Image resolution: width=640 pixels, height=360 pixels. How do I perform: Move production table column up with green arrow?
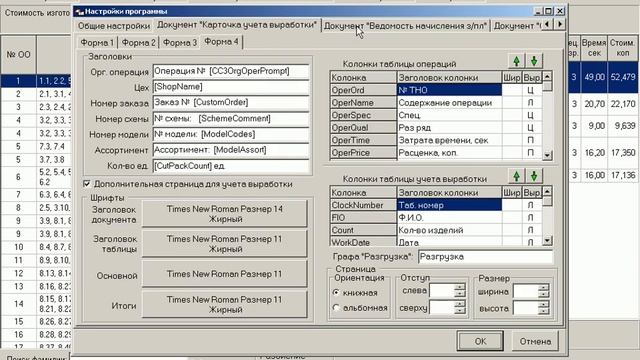pyautogui.click(x=516, y=176)
